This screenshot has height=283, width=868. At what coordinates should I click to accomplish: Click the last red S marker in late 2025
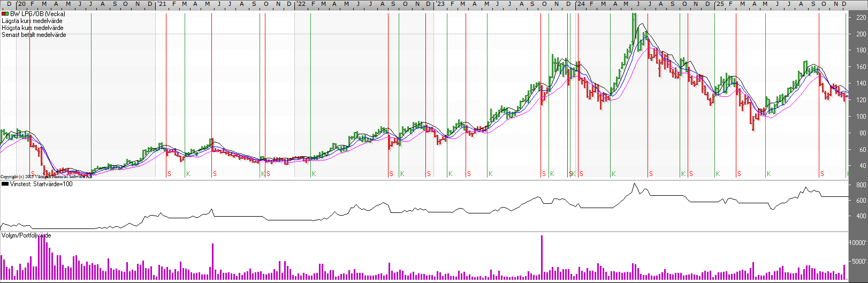pos(822,174)
